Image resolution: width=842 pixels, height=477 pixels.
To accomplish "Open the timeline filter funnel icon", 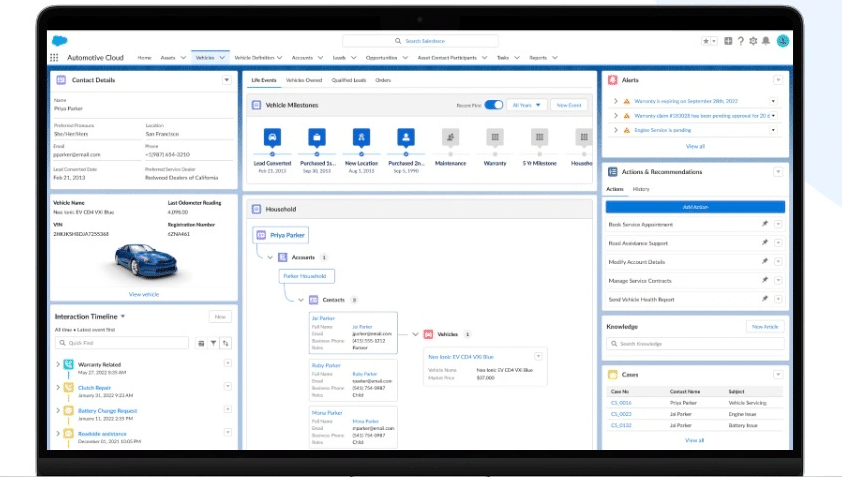I will 214,343.
